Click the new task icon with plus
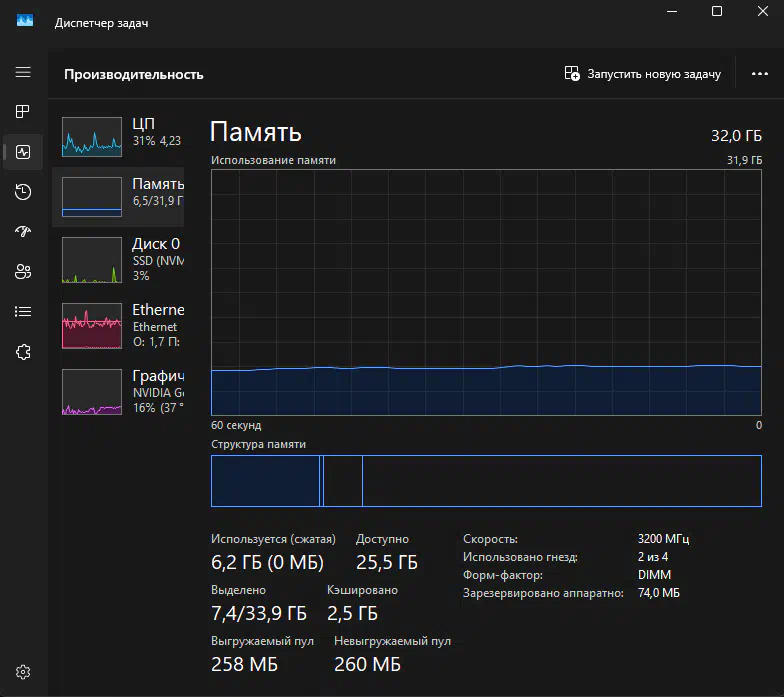Screen dimensions: 784x697 [572, 74]
